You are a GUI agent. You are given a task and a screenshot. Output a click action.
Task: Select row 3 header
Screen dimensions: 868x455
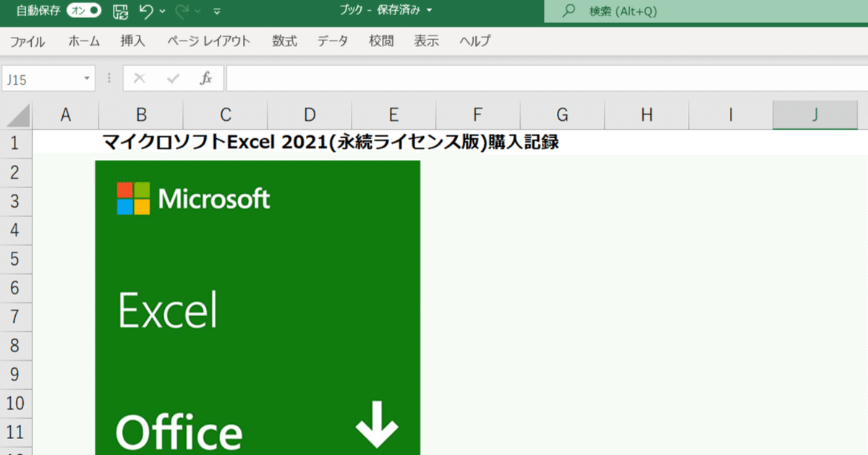click(x=16, y=200)
